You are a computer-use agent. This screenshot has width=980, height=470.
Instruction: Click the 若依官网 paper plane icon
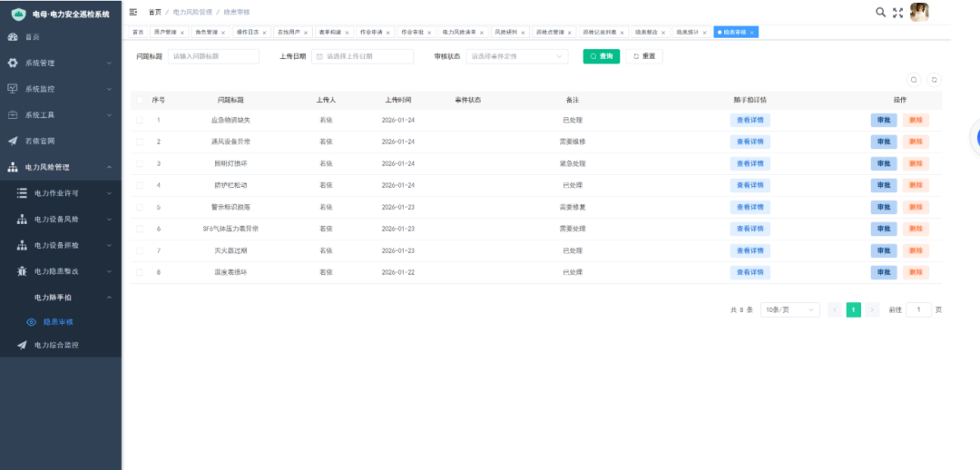[x=13, y=142]
